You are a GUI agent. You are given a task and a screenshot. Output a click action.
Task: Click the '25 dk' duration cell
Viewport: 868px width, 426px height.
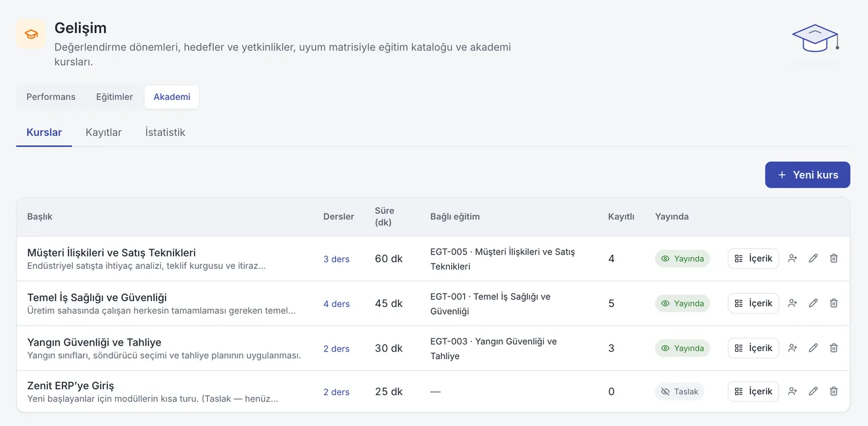tap(389, 392)
